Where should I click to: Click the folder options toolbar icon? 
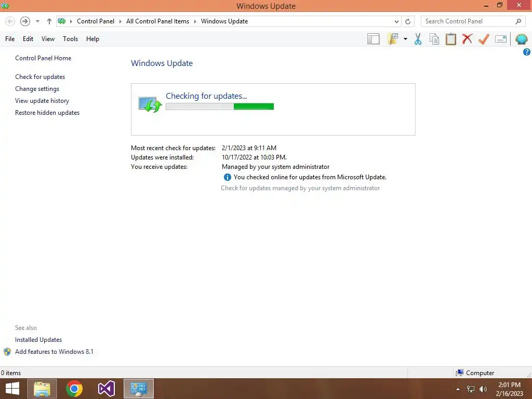pyautogui.click(x=393, y=39)
